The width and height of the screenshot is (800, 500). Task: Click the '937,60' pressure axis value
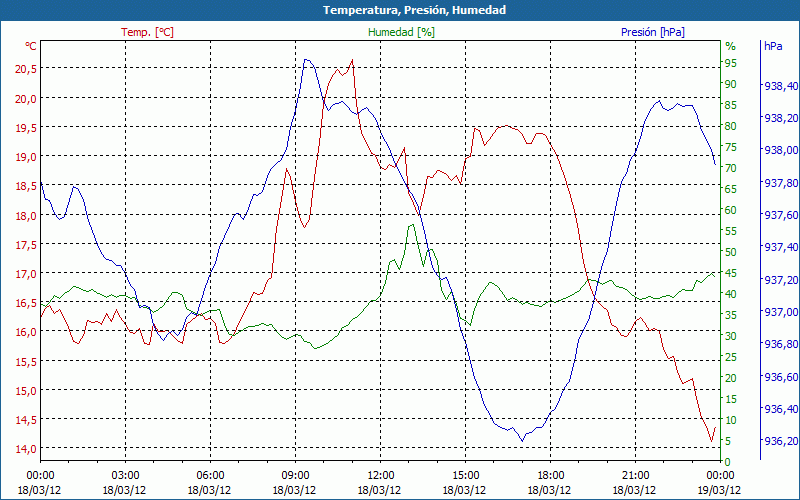point(781,215)
